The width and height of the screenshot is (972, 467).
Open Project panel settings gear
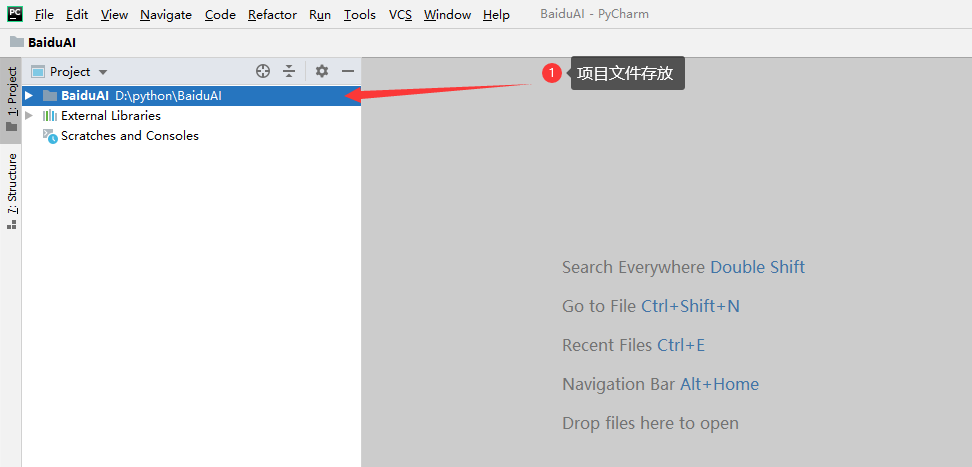pos(321,71)
